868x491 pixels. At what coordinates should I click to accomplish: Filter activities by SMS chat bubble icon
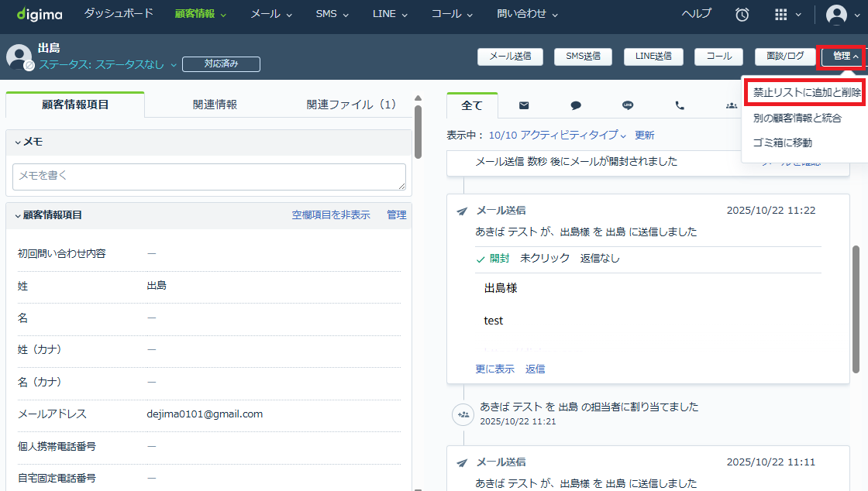576,105
